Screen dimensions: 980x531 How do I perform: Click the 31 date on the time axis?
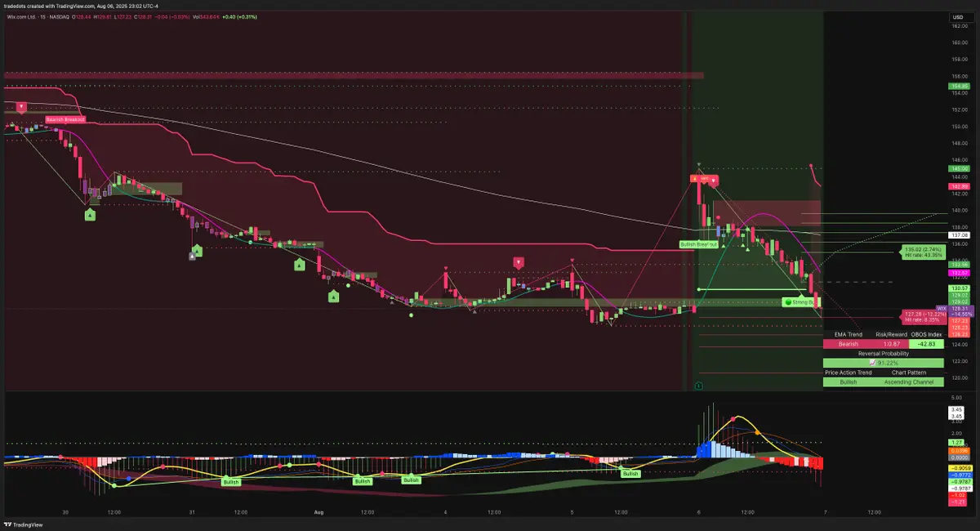[192, 513]
